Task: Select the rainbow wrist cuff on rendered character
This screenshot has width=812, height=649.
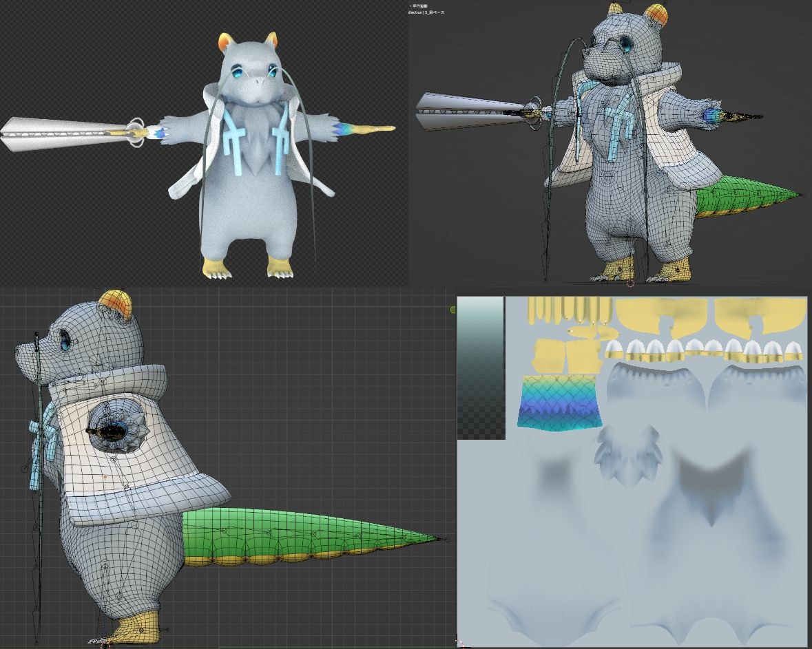Action: (x=343, y=128)
